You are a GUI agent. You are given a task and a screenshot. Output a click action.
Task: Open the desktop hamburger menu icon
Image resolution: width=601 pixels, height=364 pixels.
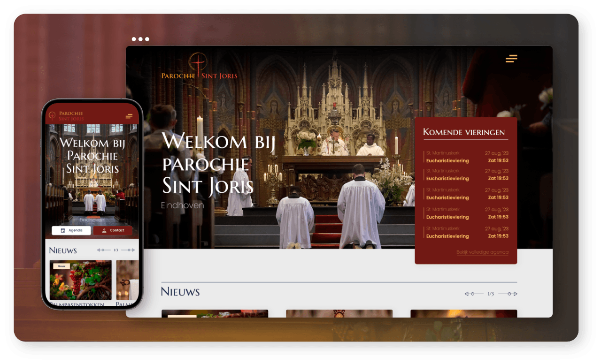[x=511, y=59]
